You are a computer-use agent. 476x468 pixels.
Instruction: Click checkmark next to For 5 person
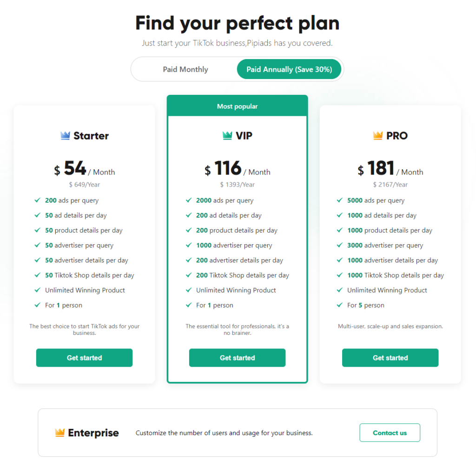point(340,305)
